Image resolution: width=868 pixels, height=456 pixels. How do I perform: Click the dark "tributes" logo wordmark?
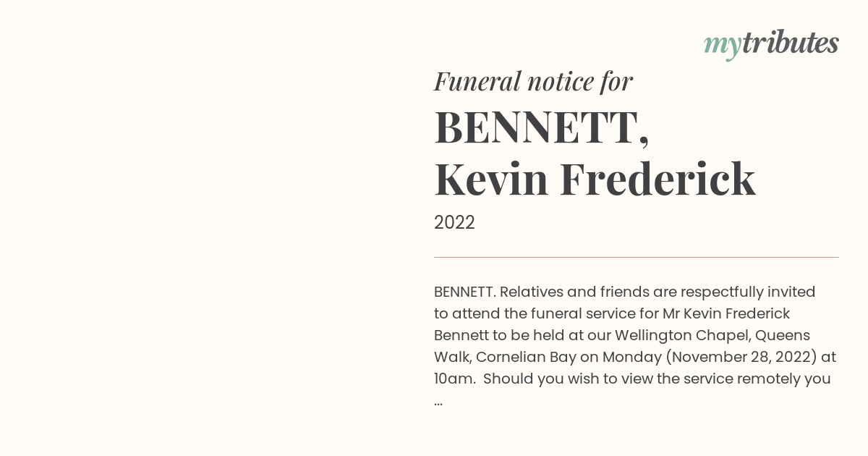[x=790, y=42]
